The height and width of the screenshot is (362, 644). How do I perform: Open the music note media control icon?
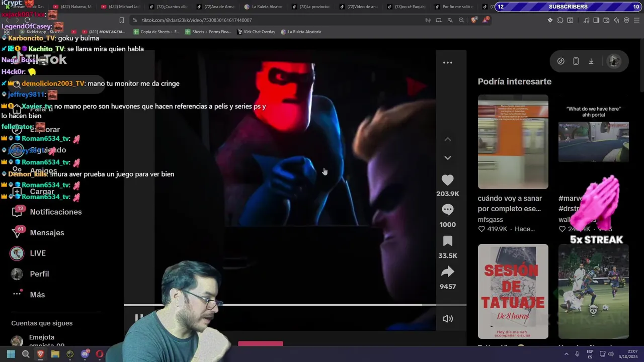(x=586, y=20)
